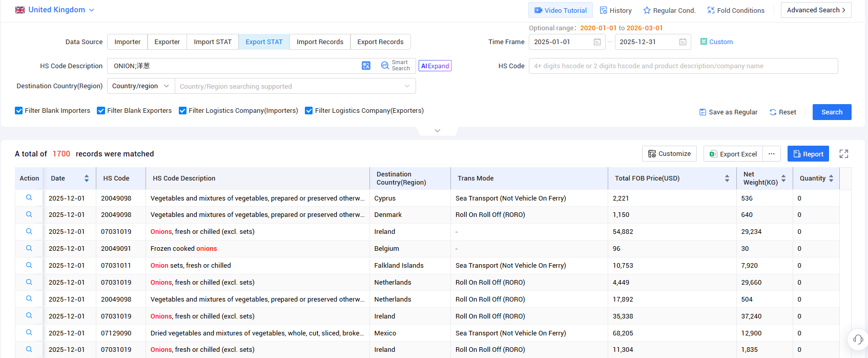
Task: Select the Export STAT tab
Action: click(264, 42)
